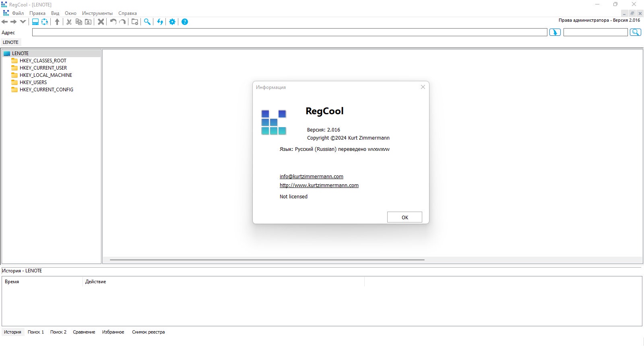Click the Delete X icon in the toolbar
This screenshot has height=346, width=644.
point(101,22)
